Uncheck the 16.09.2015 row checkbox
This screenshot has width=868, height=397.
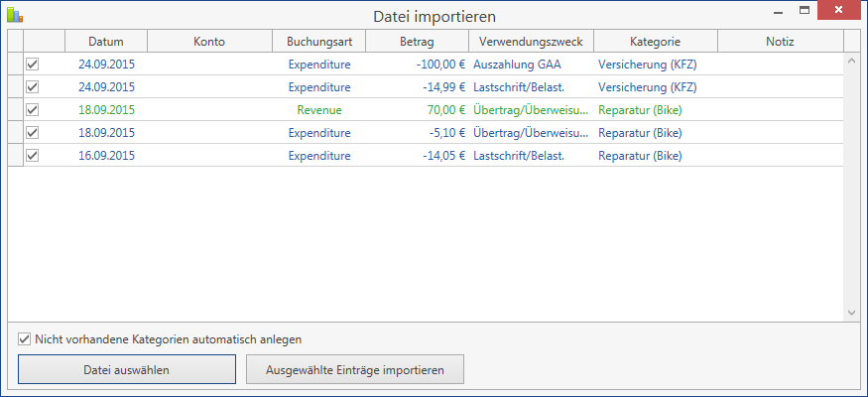32,155
